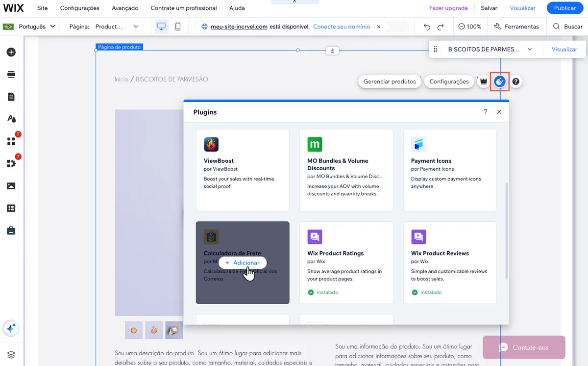Click the Plugins panel scrollbar
Screen dimensions: 588x366
(x=507, y=231)
